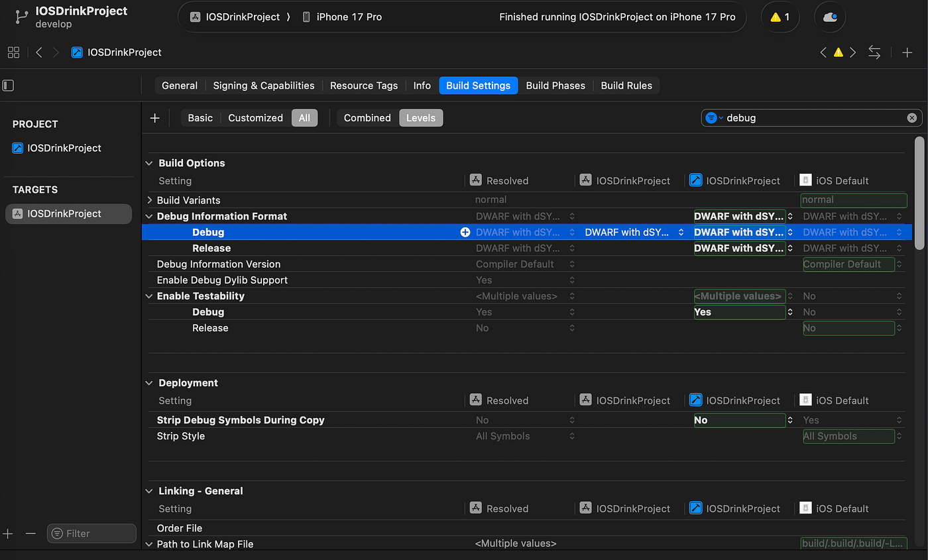
Task: Click the build settings vertical scrollbar
Action: point(919,192)
